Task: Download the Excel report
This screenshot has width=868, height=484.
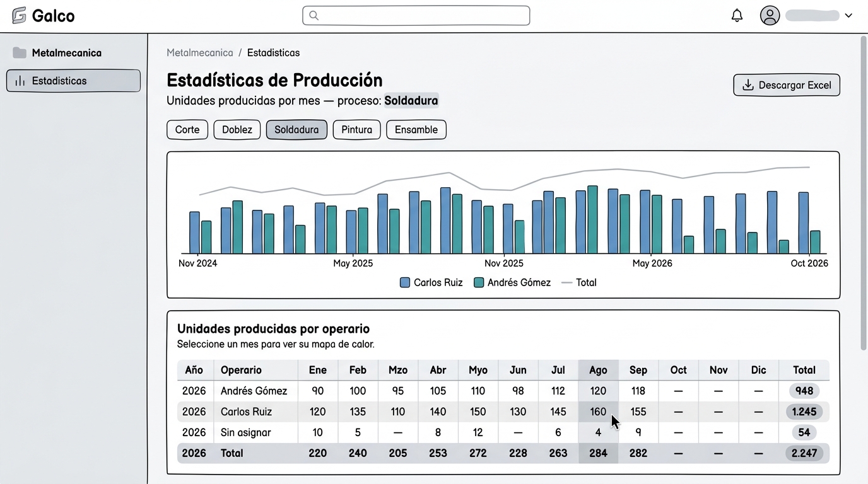Action: click(787, 85)
